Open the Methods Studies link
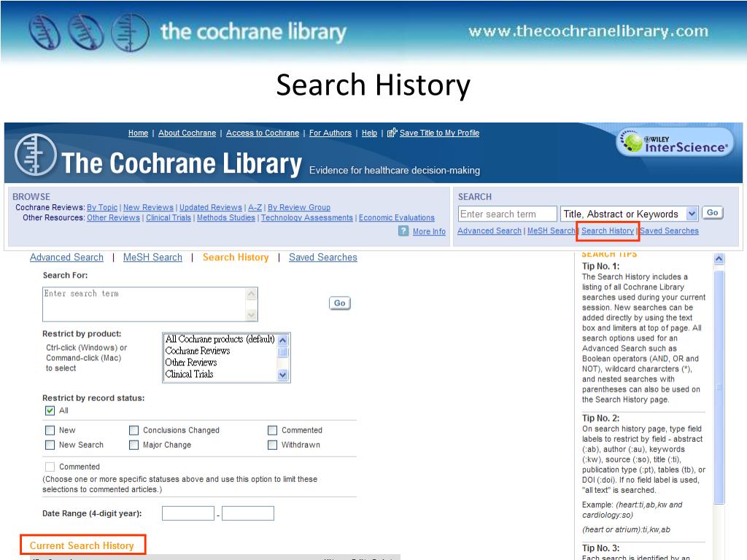Image resolution: width=747 pixels, height=560 pixels. (226, 217)
